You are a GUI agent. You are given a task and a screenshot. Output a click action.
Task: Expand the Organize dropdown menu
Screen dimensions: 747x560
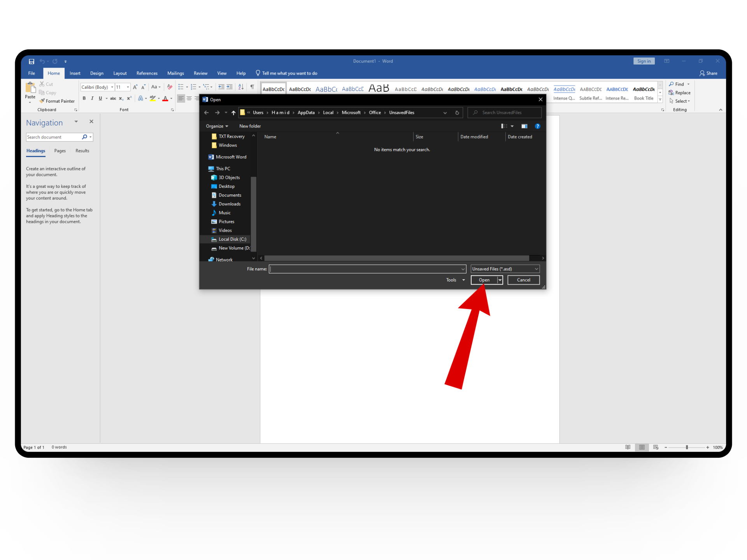(217, 126)
